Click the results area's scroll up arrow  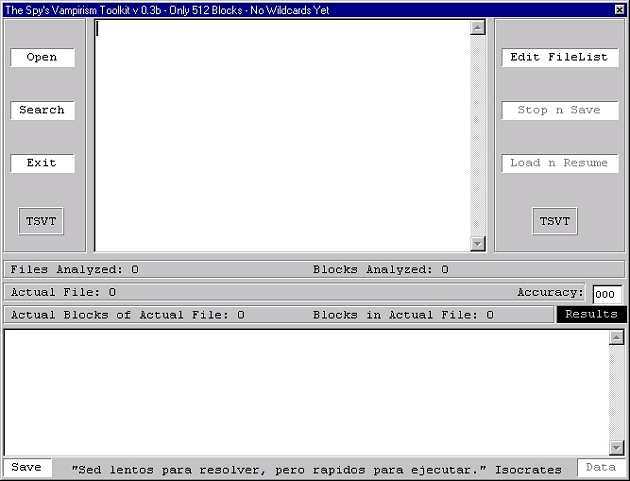616,338
